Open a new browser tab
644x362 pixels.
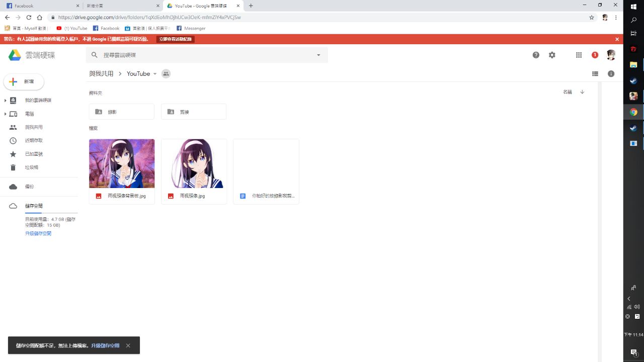coord(251,6)
